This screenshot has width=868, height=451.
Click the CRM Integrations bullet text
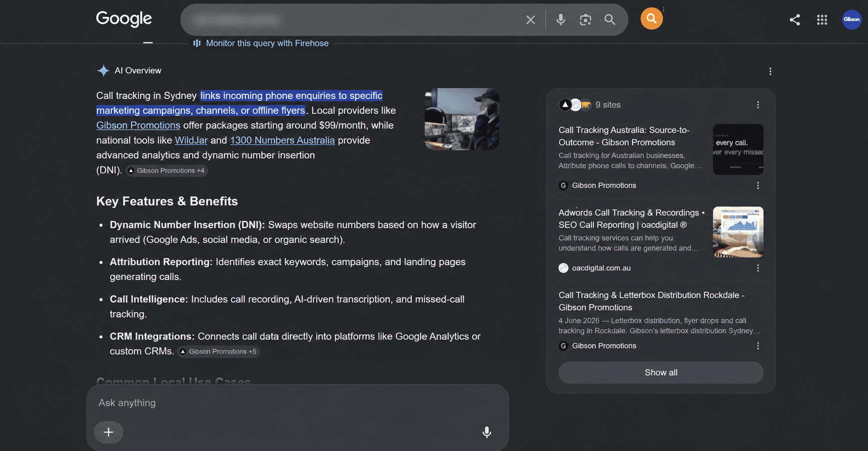click(x=295, y=344)
